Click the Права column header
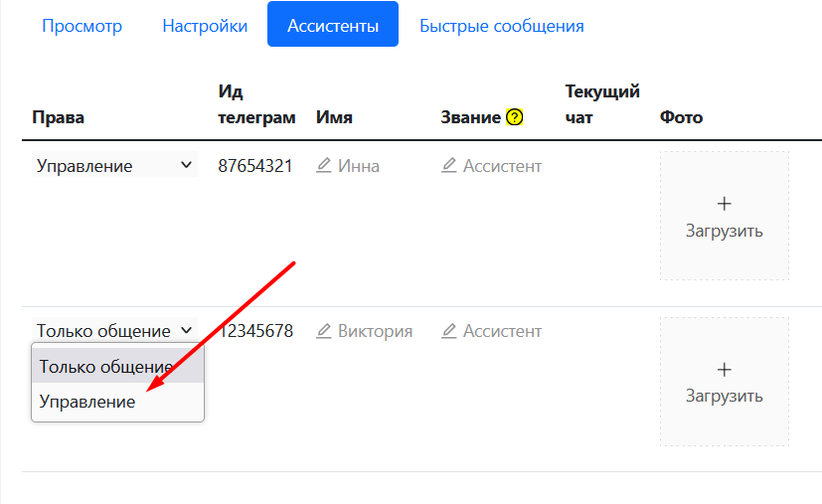The image size is (822, 504). 59,117
